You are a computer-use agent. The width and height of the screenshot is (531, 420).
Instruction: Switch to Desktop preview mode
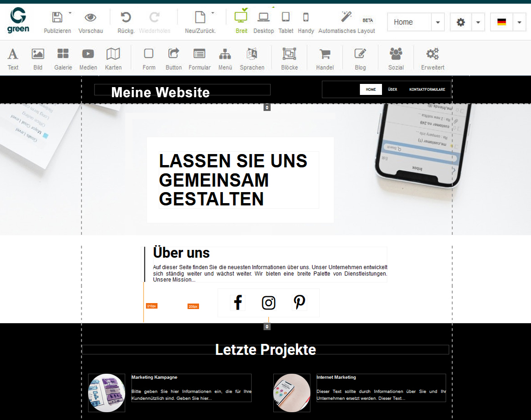pyautogui.click(x=263, y=22)
